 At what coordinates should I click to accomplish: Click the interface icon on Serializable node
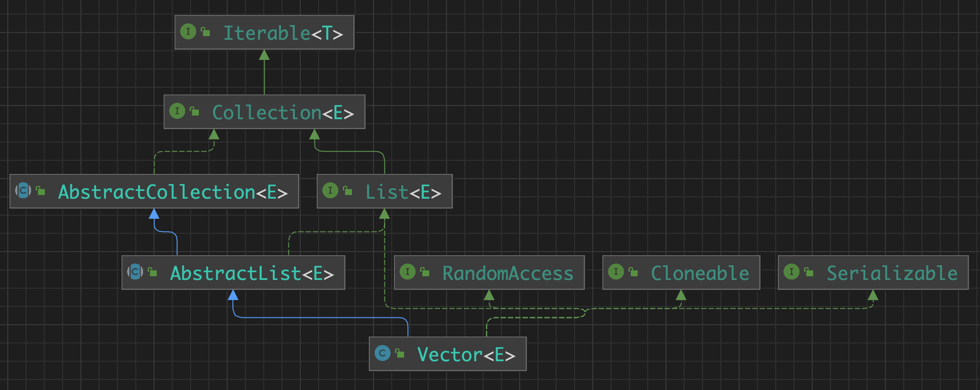pos(791,272)
